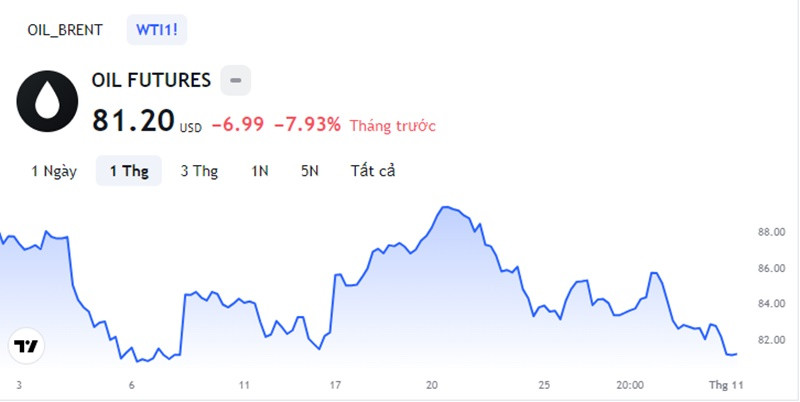The height and width of the screenshot is (402, 800).
Task: Click the chart's latest endpoint near 81
Action: [x=736, y=354]
